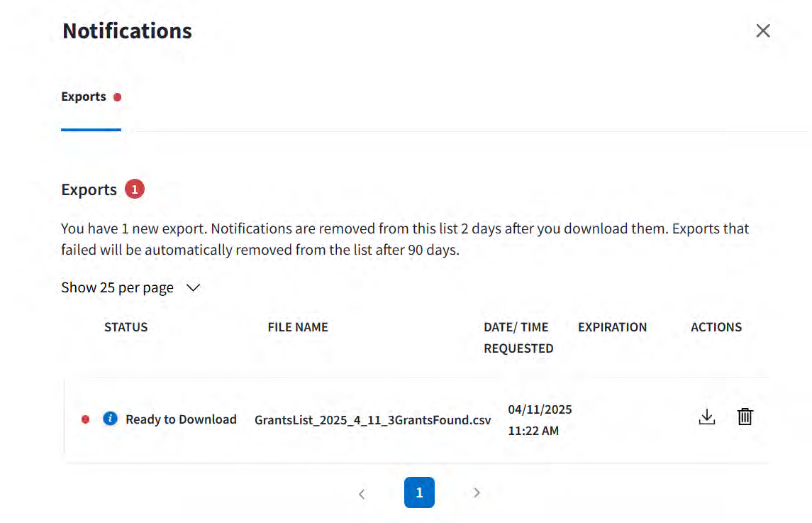This screenshot has height=523, width=812.
Task: Click the EXPIRATION column header
Action: (x=612, y=327)
